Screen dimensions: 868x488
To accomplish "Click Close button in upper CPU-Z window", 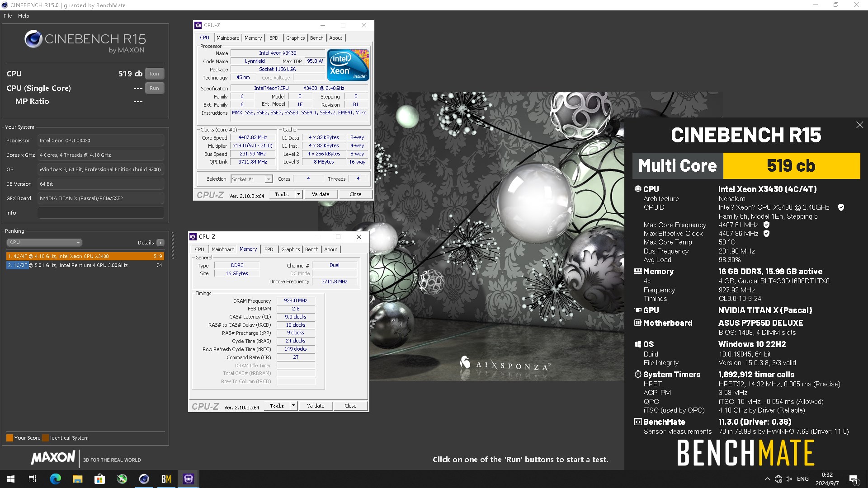I will click(355, 194).
